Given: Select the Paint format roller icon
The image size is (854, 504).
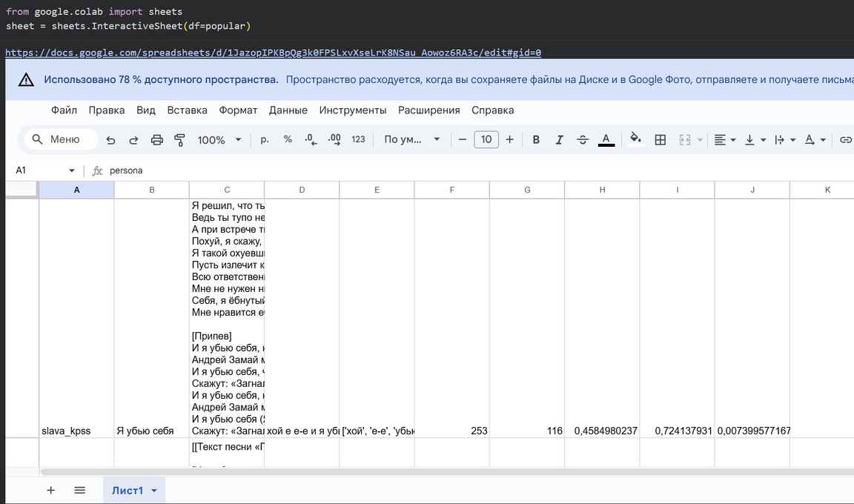Looking at the screenshot, I should click(179, 140).
